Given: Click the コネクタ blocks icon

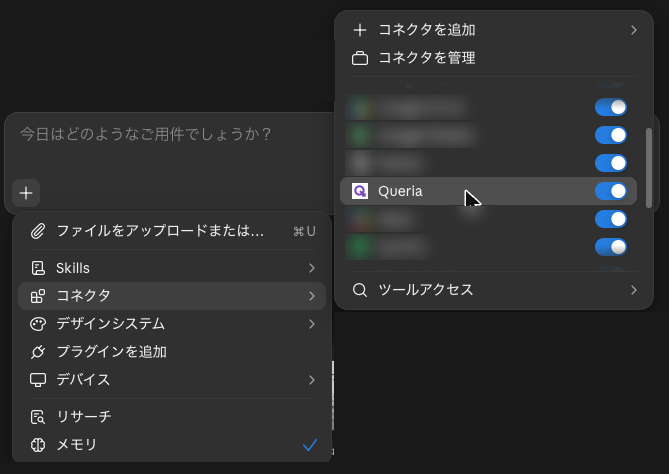Looking at the screenshot, I should coord(38,296).
